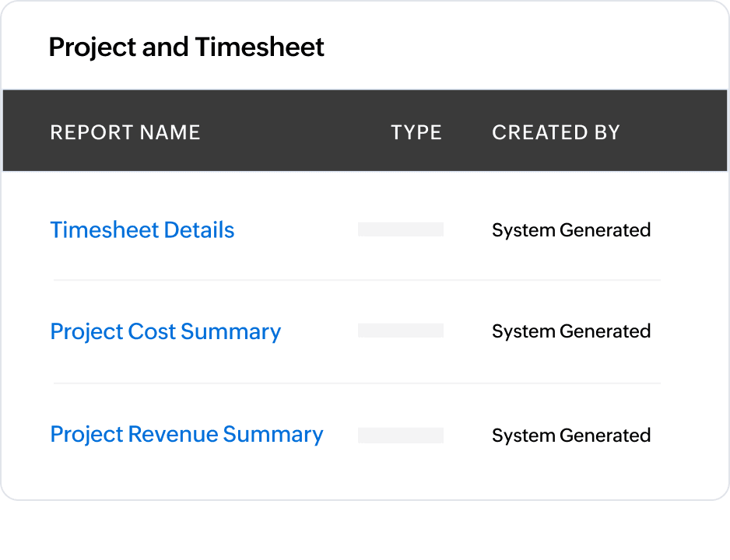Open the Project Cost Summary report
This screenshot has height=560, width=730.
tap(165, 331)
